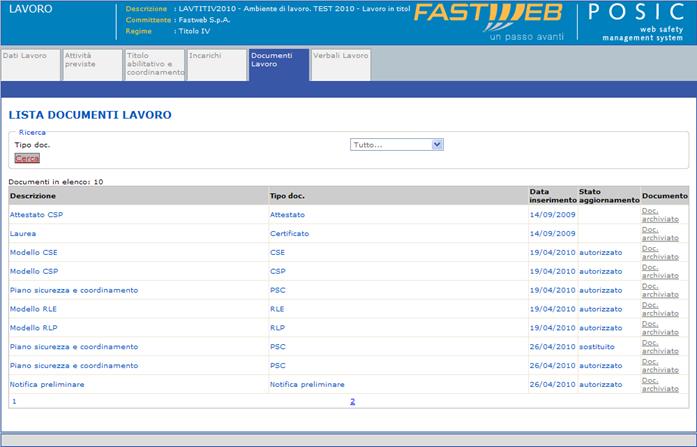Click the sostituito status cell
Viewport: 697px width, 447px height.
597,347
